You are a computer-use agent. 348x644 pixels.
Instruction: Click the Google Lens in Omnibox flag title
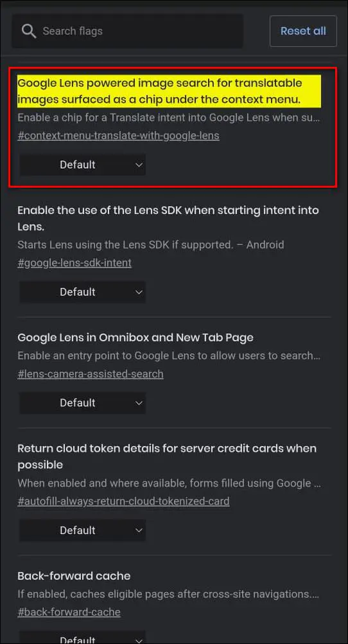[135, 337]
